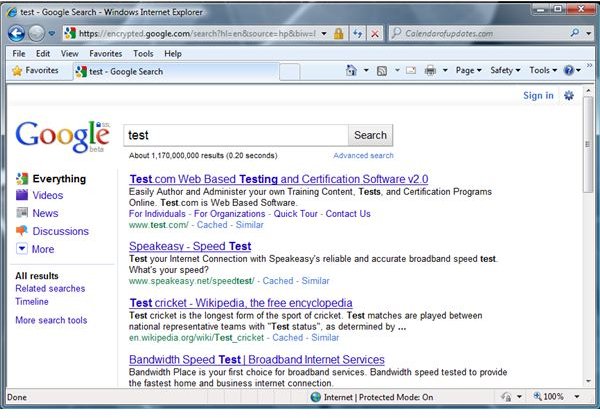The image size is (600, 418).
Task: Click the 'For Individuals' sitelink
Action: [157, 214]
